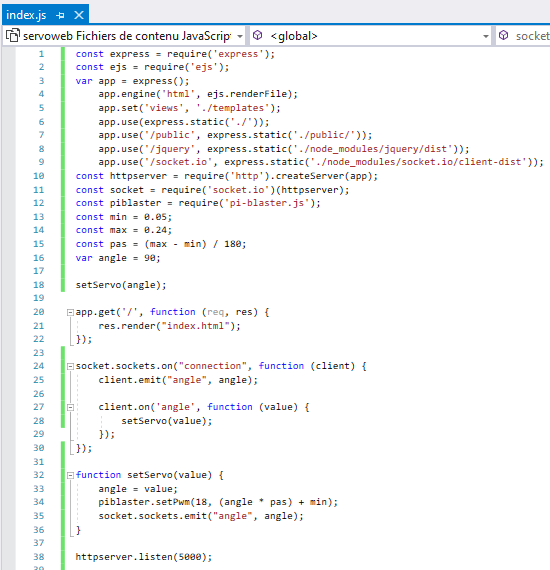Image resolution: width=550 pixels, height=570 pixels.
Task: Click setServo(value) call on line 28
Action: click(x=164, y=421)
